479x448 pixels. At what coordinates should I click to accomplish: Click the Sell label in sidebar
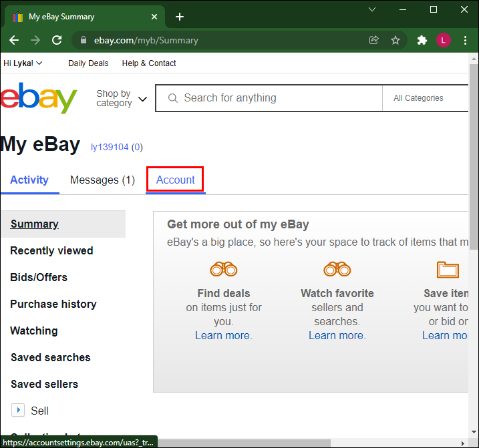[39, 411]
